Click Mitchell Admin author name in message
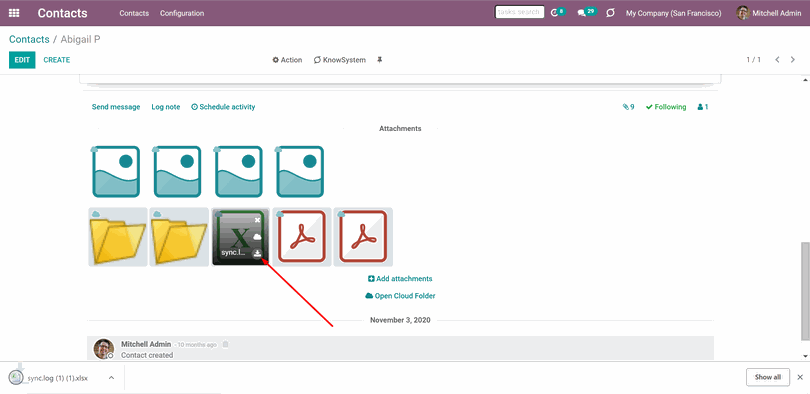This screenshot has height=394, width=810. point(146,344)
